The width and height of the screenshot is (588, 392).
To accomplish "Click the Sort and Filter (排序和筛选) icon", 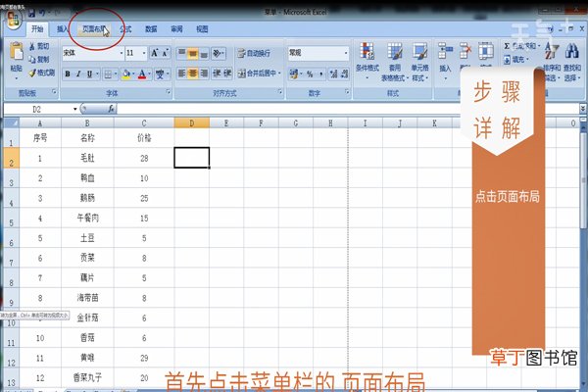I will point(552,51).
